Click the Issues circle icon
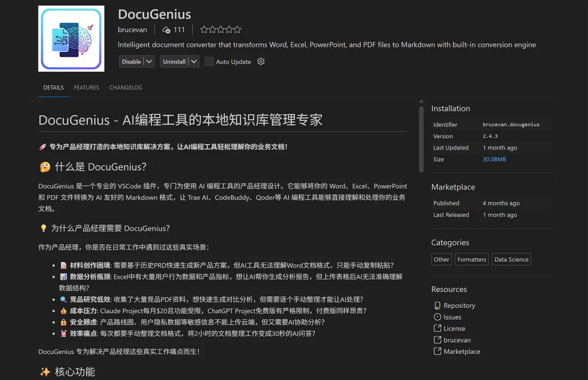The width and height of the screenshot is (588, 380). [x=437, y=317]
